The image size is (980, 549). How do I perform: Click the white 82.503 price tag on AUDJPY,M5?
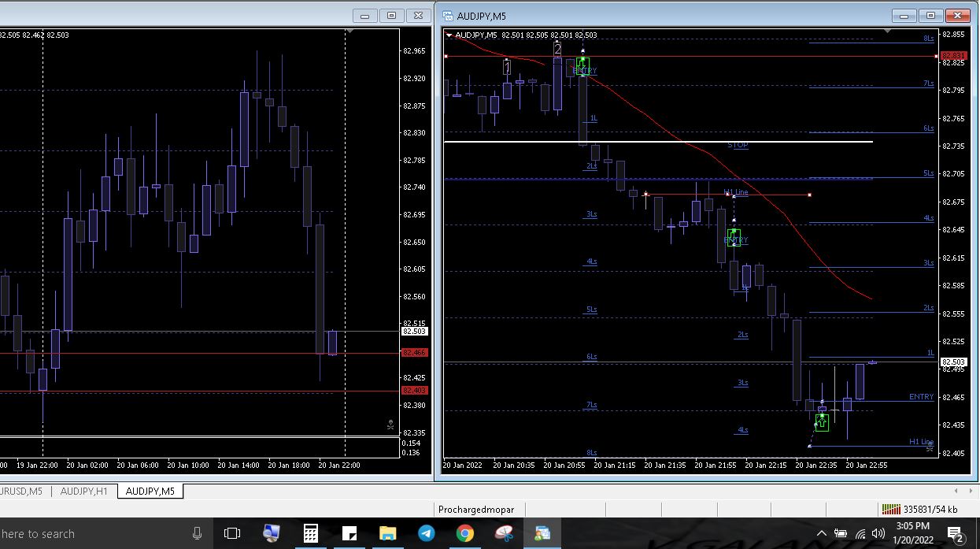tap(953, 362)
